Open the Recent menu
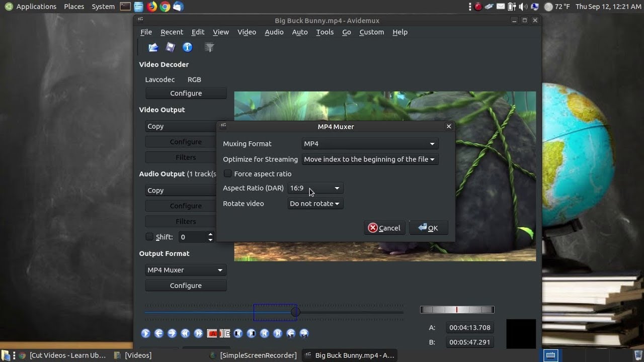The width and height of the screenshot is (644, 362). [x=172, y=32]
